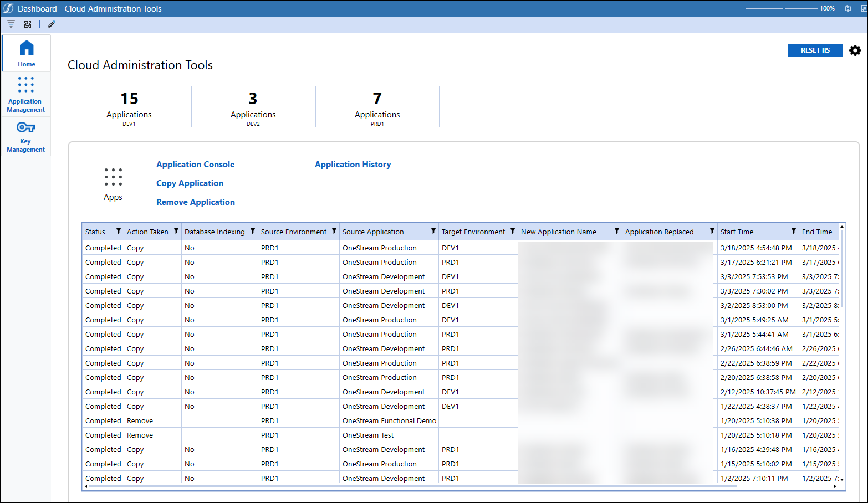Open the Copy Application link
The height and width of the screenshot is (503, 868).
click(190, 183)
